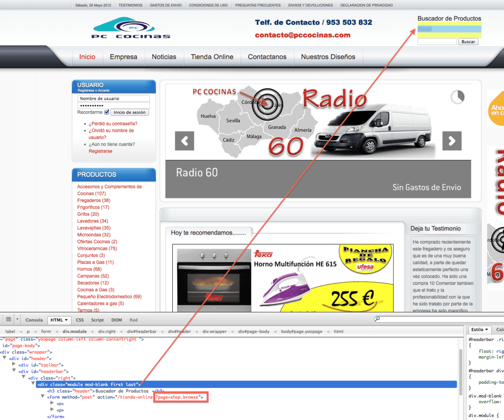Switch to the Red tab
Screen dimensions: 504x420
[134, 320]
